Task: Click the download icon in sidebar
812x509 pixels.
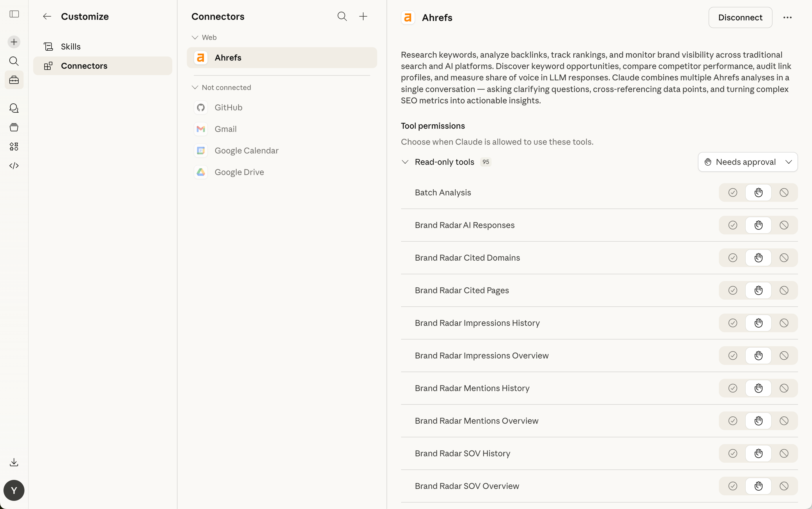Action: 14,462
